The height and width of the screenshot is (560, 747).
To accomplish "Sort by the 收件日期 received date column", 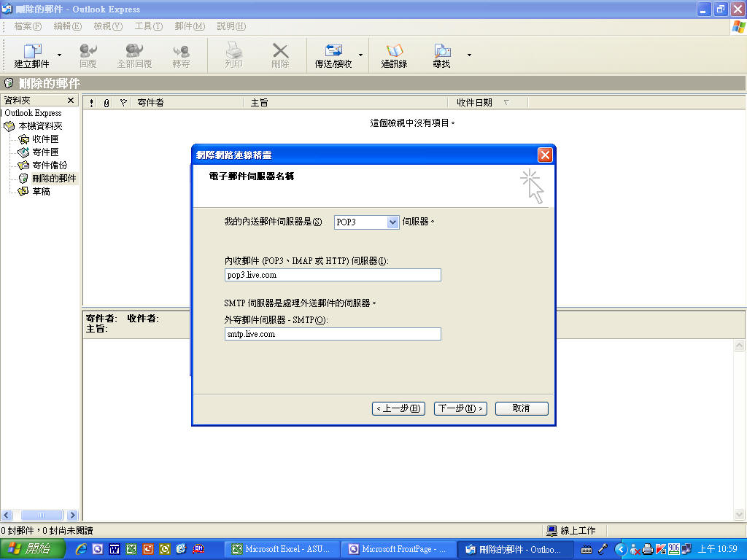I will pyautogui.click(x=488, y=103).
